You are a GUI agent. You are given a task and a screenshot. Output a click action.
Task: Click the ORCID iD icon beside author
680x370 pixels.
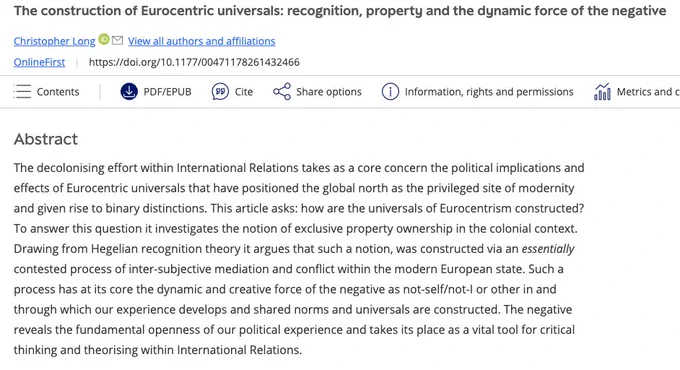coord(104,39)
